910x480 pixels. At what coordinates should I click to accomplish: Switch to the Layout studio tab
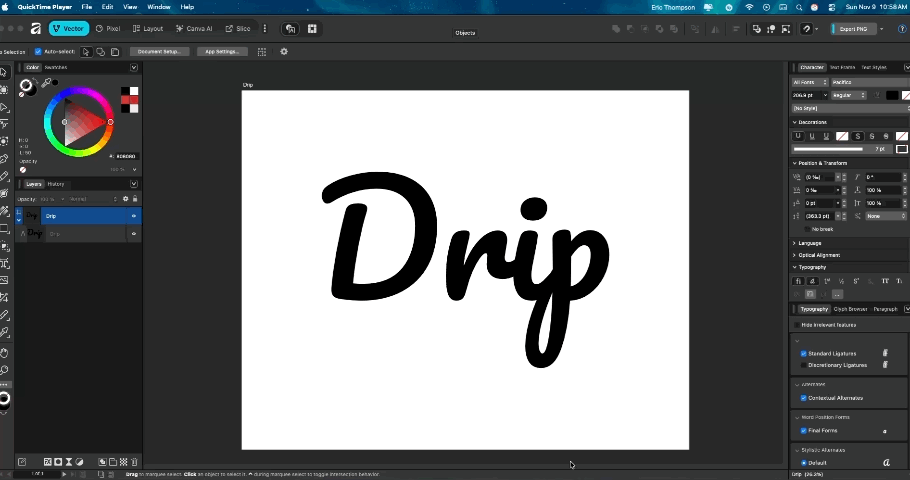pyautogui.click(x=148, y=28)
